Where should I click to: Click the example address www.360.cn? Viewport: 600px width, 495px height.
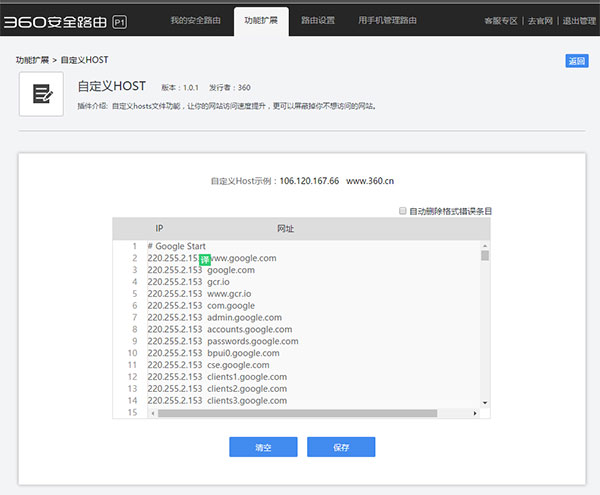(x=370, y=181)
